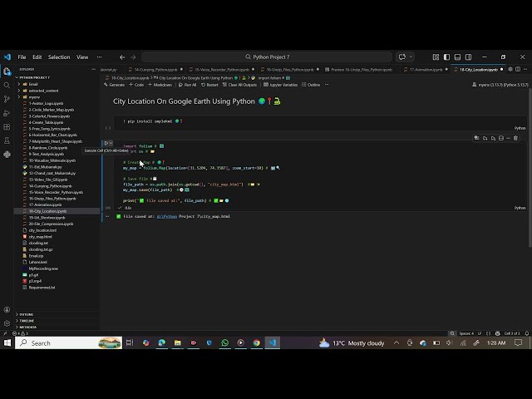Toggle the bottom panel

tap(457, 57)
